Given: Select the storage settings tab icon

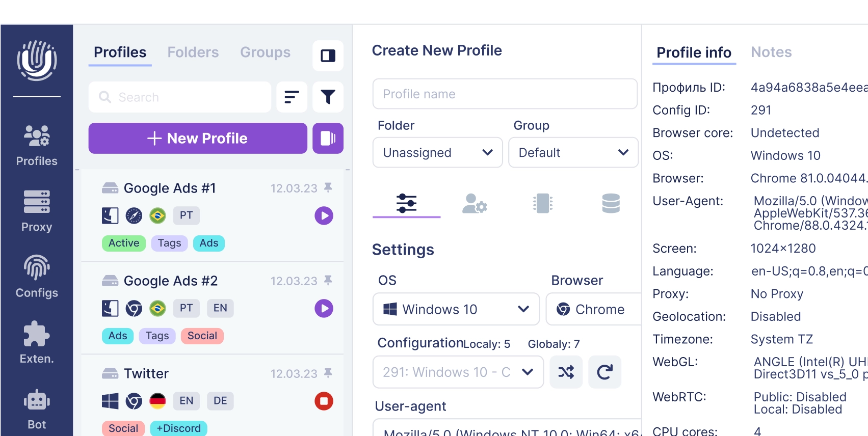Looking at the screenshot, I should 610,204.
